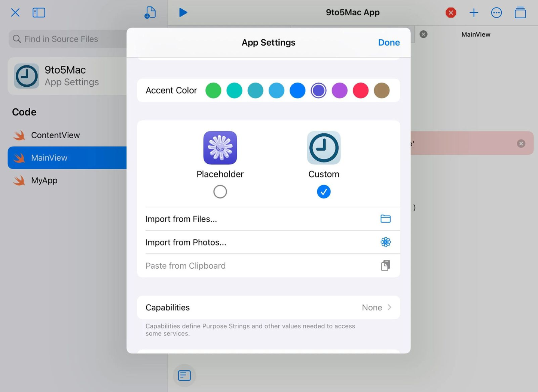Image resolution: width=538 pixels, height=392 pixels.
Task: Choose the purple accent color swatch
Action: 340,90
